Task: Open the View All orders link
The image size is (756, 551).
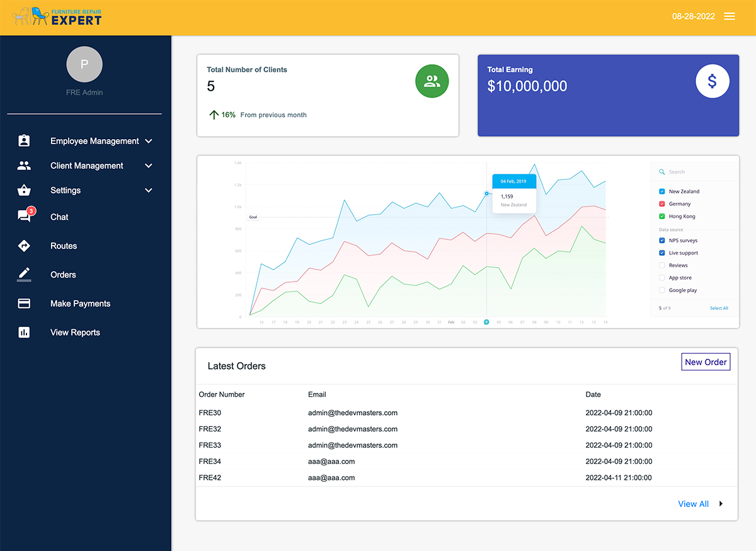Action: click(x=693, y=504)
